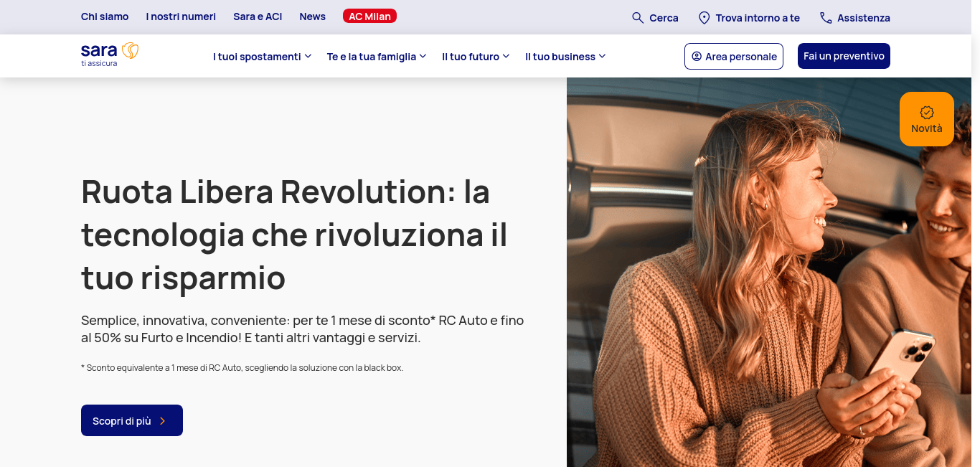980x467 pixels.
Task: Click the hero photo of the couple
Action: (769, 273)
